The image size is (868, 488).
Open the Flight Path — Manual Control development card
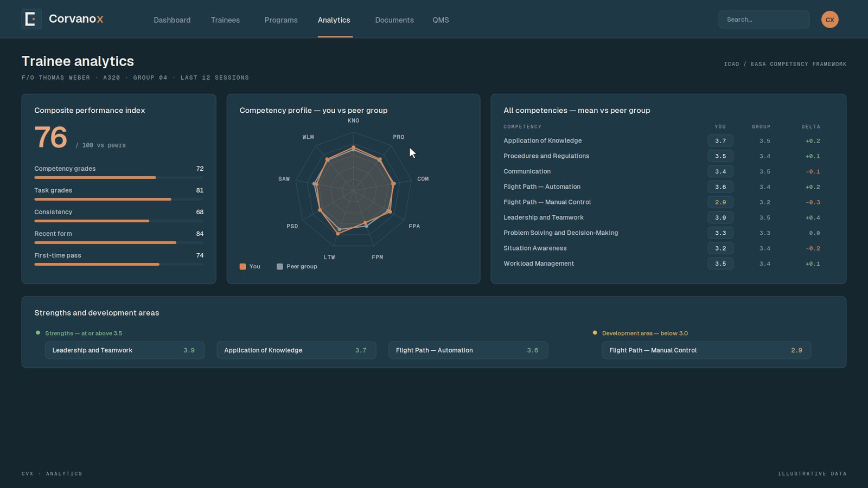[x=706, y=350]
